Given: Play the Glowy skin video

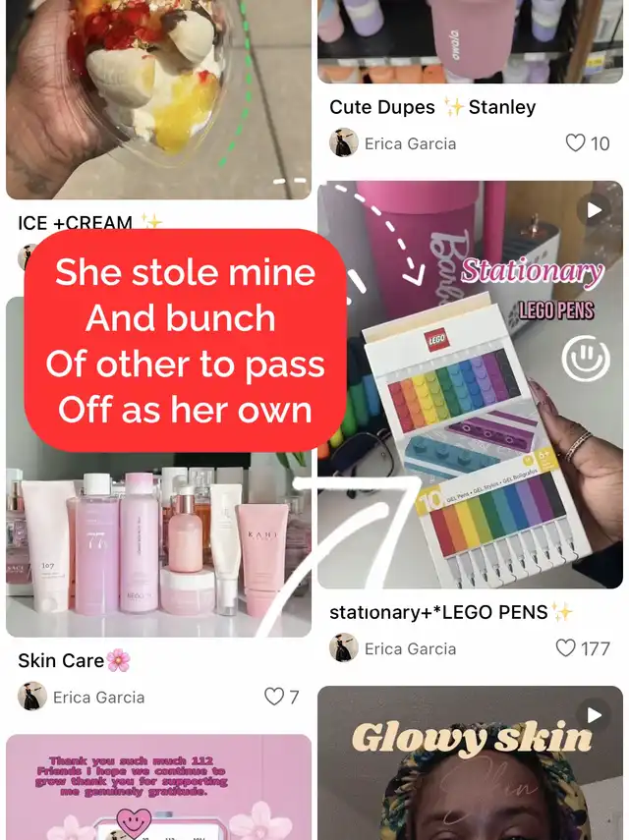Looking at the screenshot, I should pos(594,715).
